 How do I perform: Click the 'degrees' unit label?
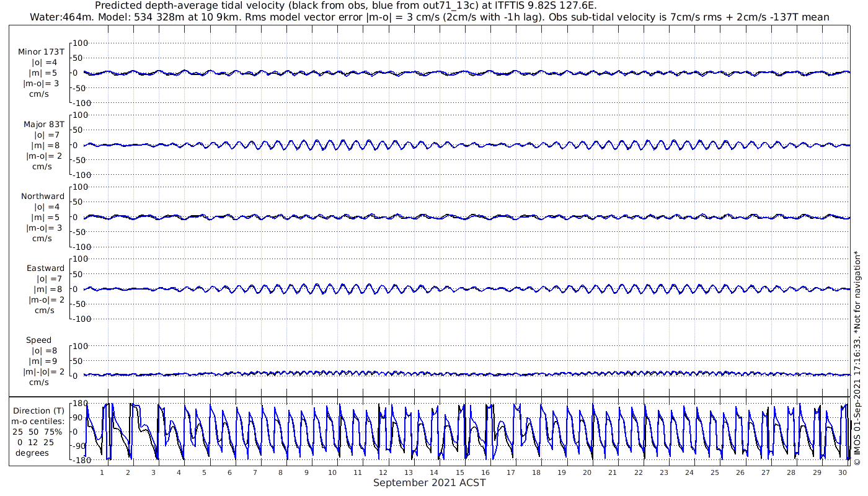(32, 453)
